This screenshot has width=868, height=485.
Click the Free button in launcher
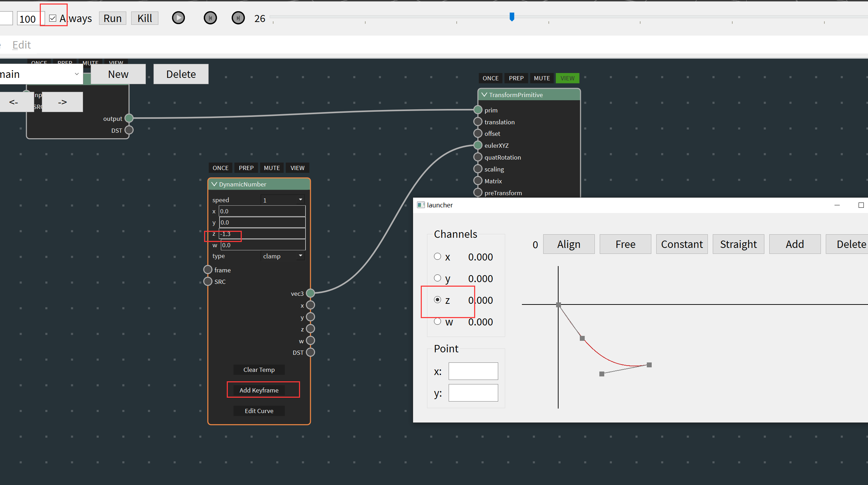point(625,244)
